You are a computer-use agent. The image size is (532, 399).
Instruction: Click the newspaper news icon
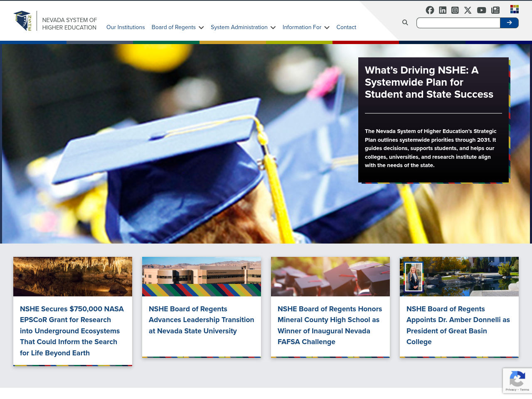(495, 10)
